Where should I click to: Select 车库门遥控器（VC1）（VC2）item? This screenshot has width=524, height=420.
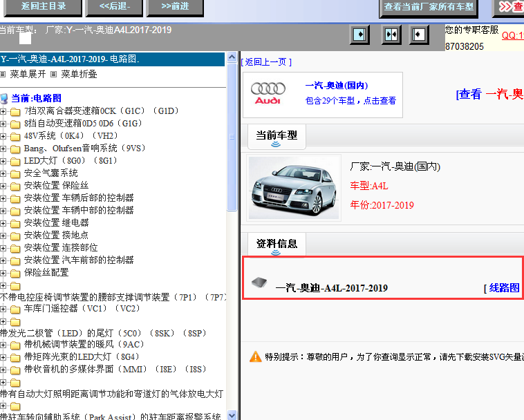pyautogui.click(x=82, y=309)
